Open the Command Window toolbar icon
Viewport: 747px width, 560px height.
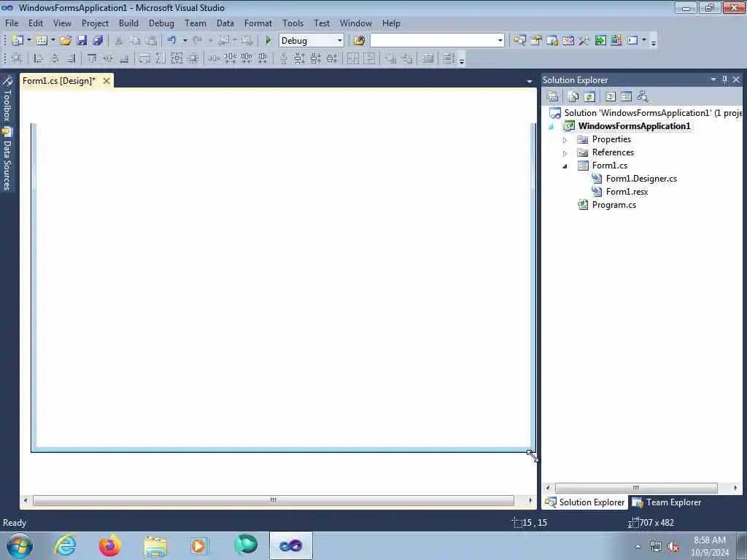click(x=632, y=41)
